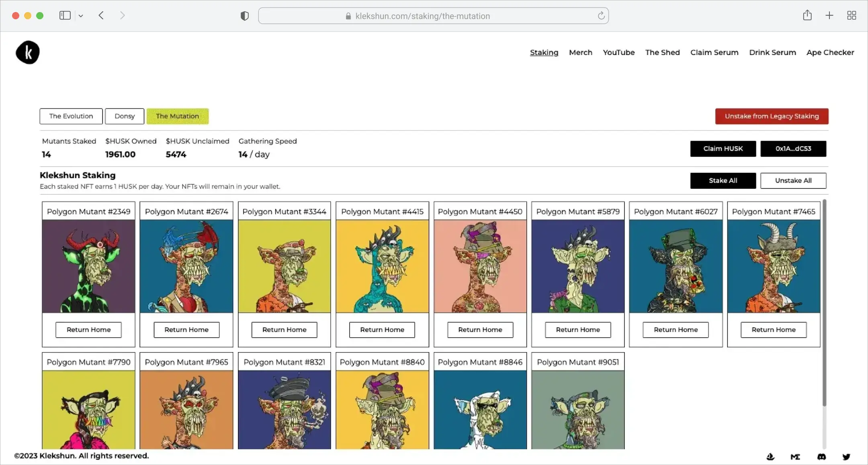This screenshot has height=465, width=868.
Task: Select Polygon Mutant #9051 artwork
Action: click(x=578, y=410)
